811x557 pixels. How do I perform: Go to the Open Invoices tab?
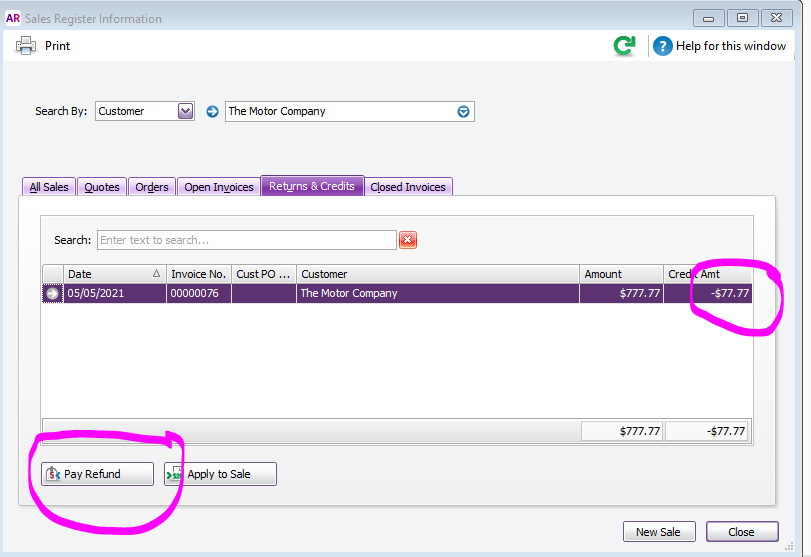[x=219, y=187]
